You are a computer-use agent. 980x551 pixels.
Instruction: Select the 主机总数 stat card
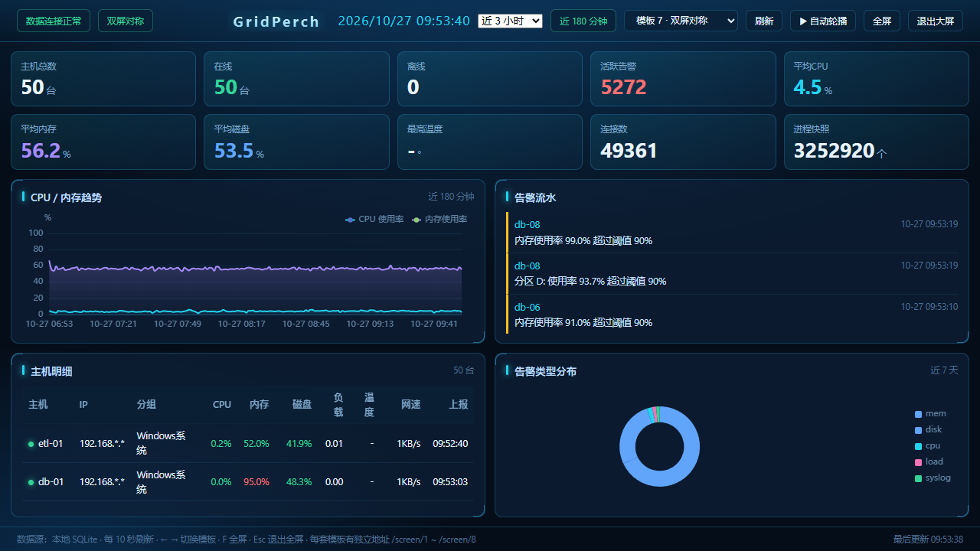click(x=103, y=79)
